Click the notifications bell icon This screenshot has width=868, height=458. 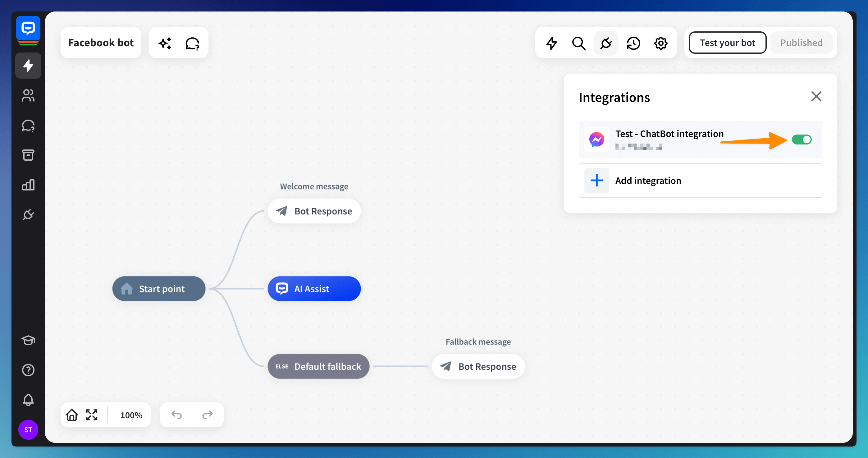[x=28, y=400]
